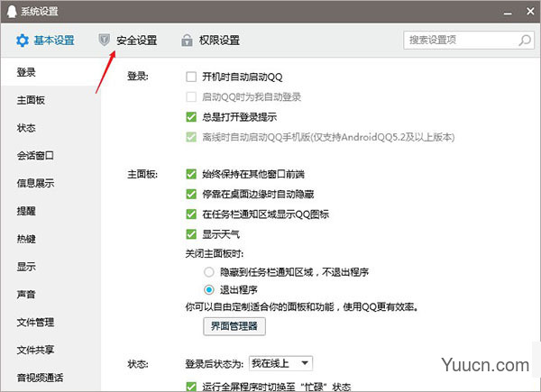Open 文件管理 sidebar section

[x=50, y=323]
